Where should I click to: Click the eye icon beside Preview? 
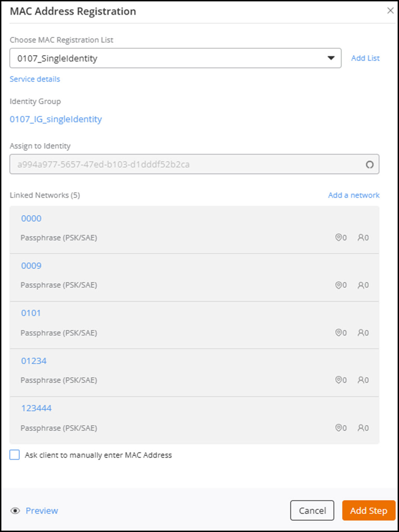coord(15,511)
